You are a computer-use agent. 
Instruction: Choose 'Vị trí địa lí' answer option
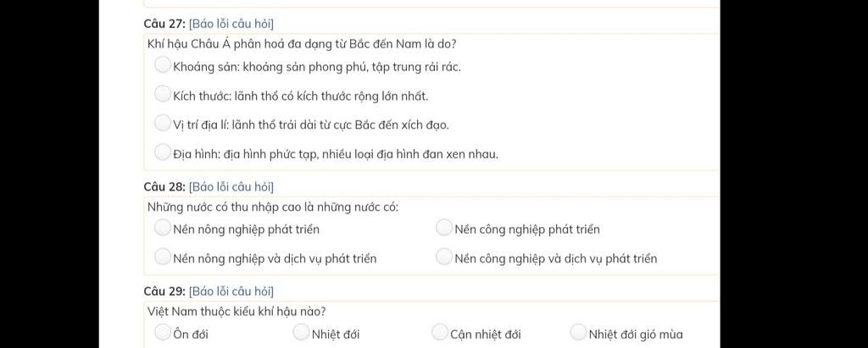pos(162,123)
